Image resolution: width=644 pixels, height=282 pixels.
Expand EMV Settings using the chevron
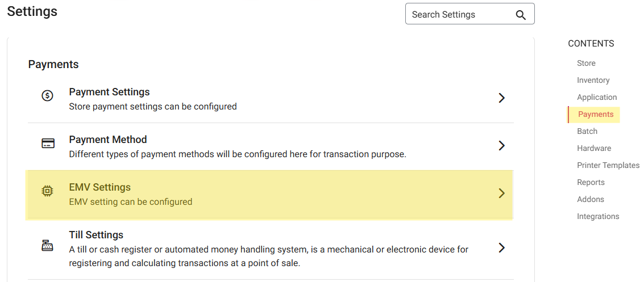tap(501, 193)
